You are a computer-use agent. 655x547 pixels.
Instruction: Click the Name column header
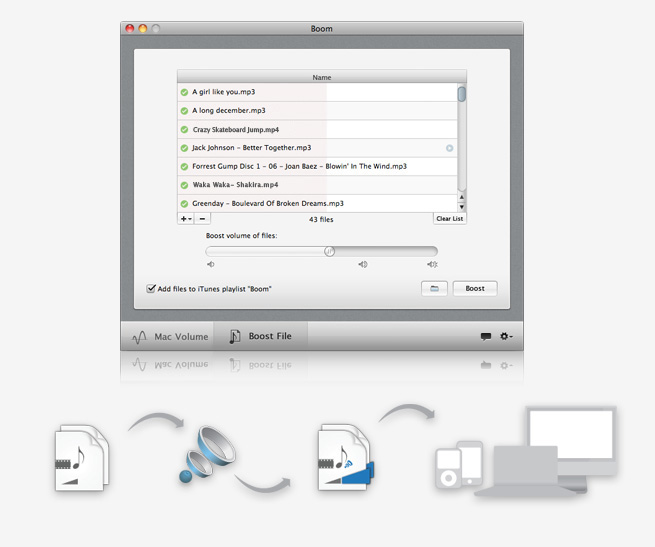click(322, 77)
